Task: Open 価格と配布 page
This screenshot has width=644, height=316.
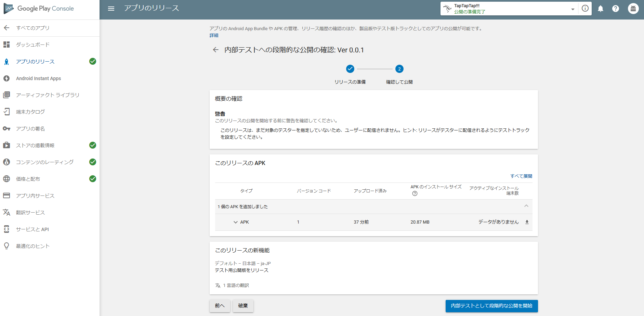Action: [x=28, y=179]
